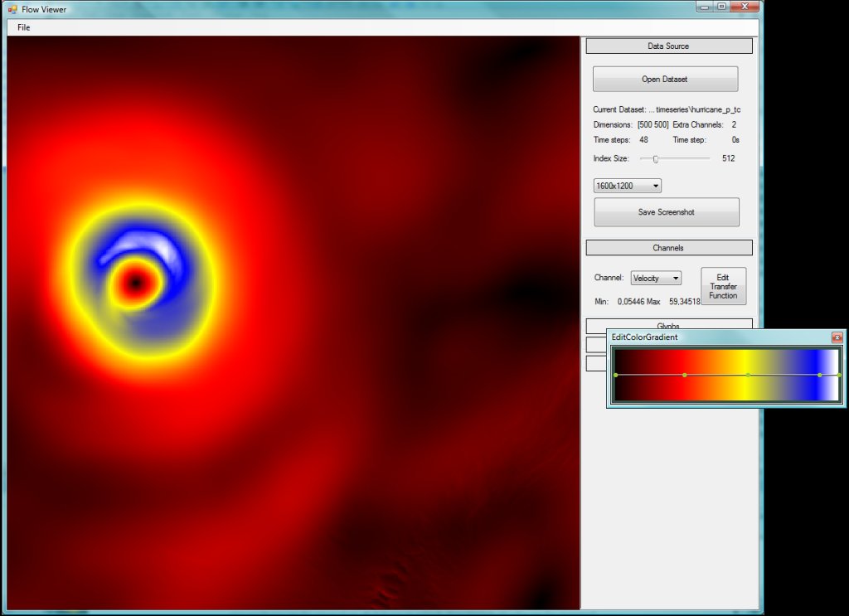Collapse the Channels panel header
Screen dimensions: 849x616
click(x=667, y=247)
